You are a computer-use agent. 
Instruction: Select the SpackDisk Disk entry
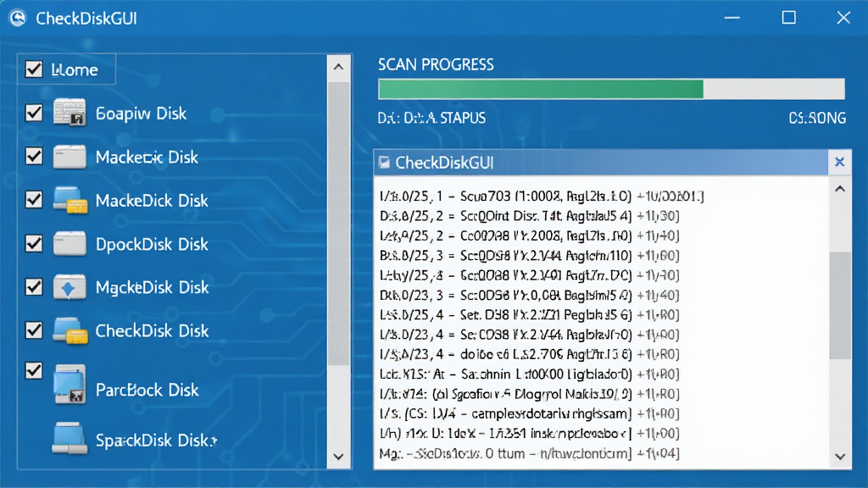pos(156,441)
